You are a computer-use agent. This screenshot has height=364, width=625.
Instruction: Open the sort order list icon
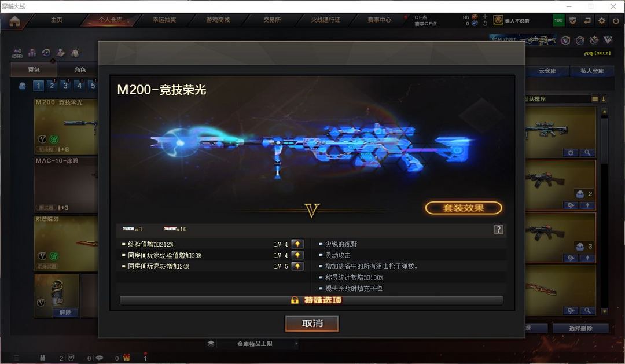click(595, 99)
